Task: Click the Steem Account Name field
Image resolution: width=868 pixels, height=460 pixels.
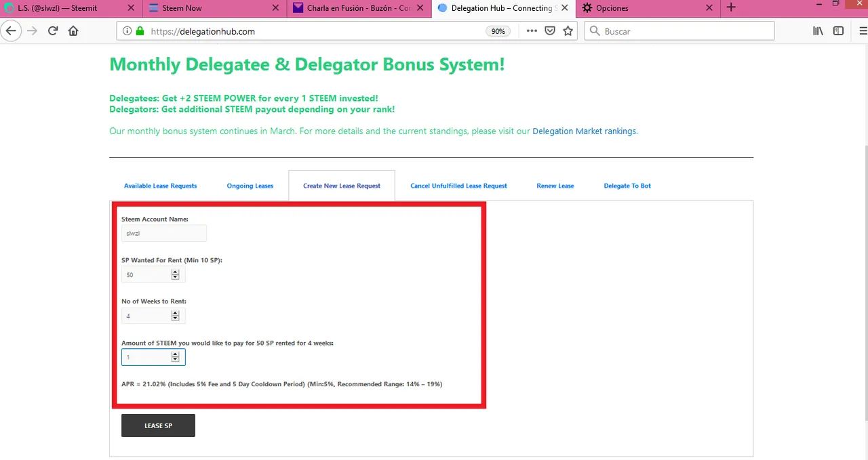Action: tap(163, 234)
